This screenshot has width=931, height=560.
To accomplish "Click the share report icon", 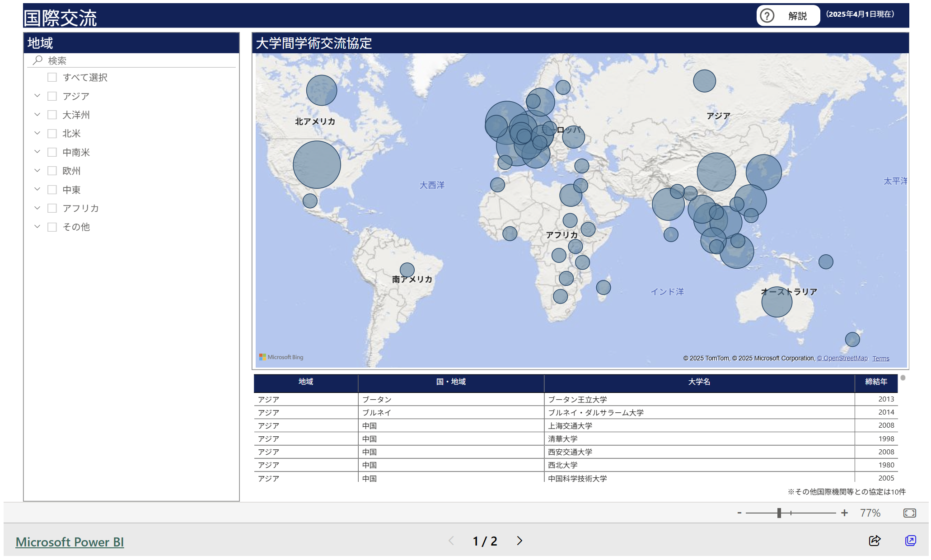I will click(x=875, y=541).
